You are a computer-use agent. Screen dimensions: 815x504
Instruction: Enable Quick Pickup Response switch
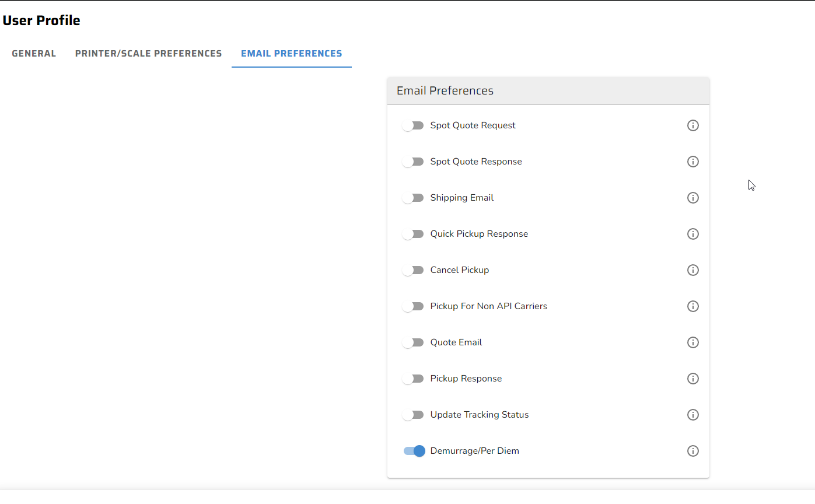click(x=413, y=234)
